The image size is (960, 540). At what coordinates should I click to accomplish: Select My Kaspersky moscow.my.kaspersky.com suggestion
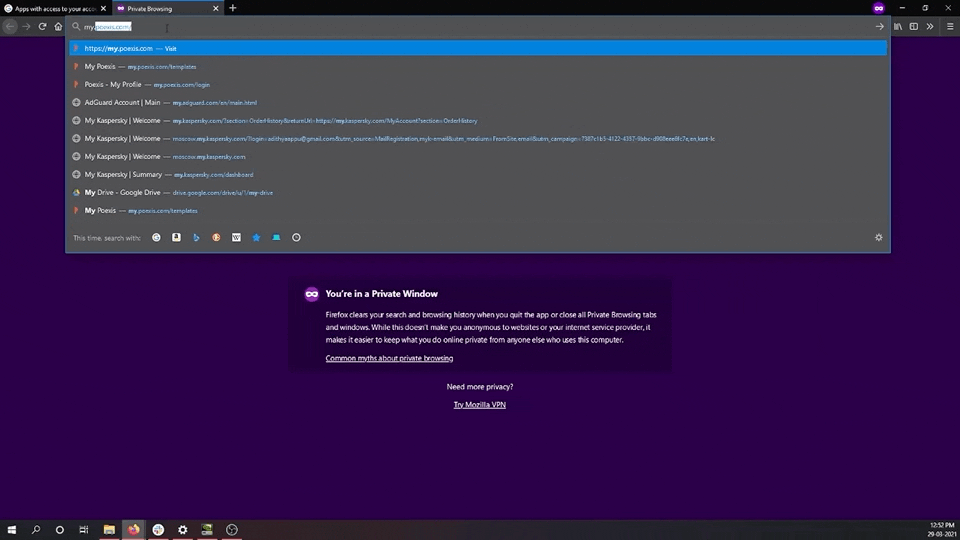pos(478,156)
